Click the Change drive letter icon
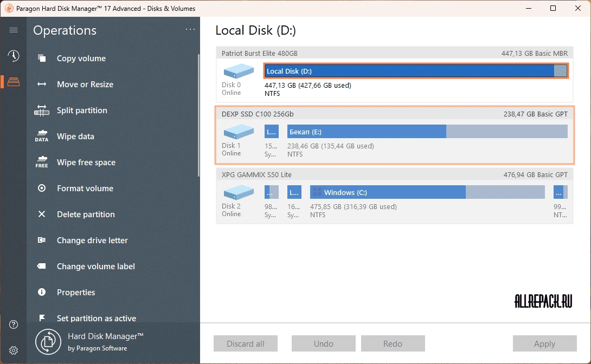 click(42, 240)
